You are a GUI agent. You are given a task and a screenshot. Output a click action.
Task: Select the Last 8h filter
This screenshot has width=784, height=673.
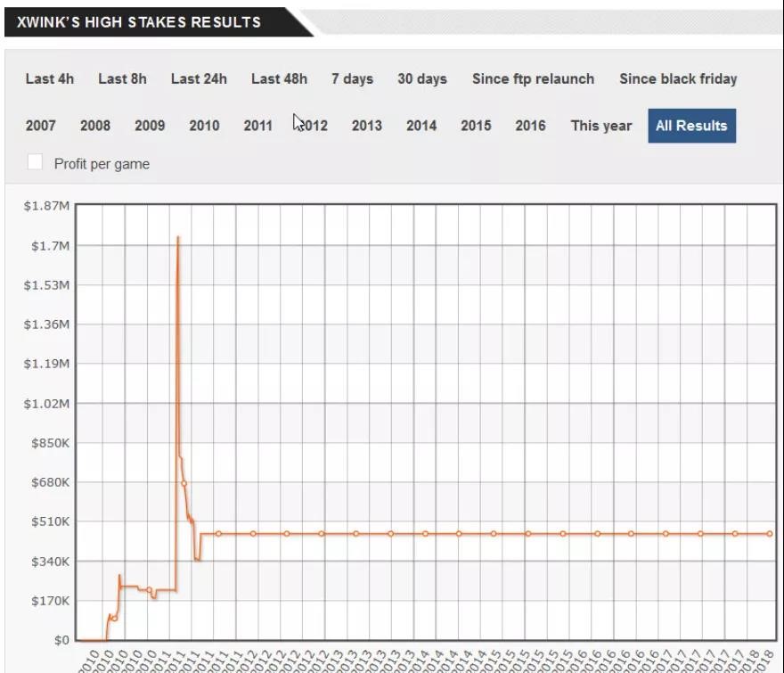coord(122,79)
